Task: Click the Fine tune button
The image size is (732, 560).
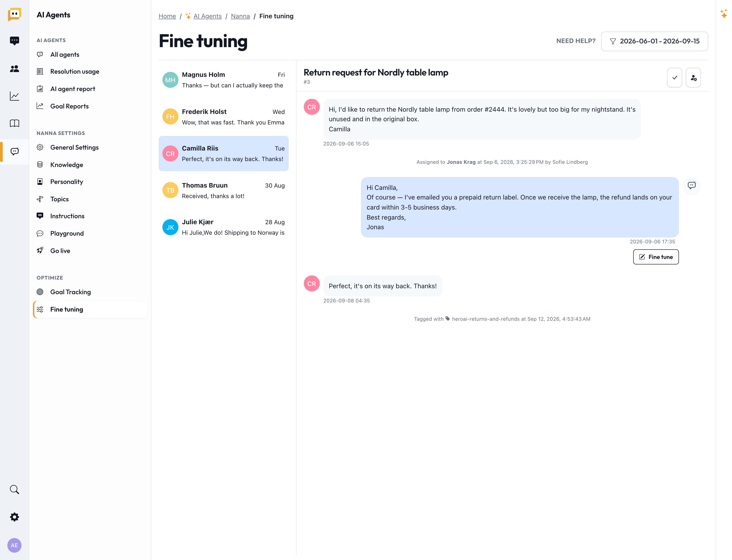Action: click(656, 257)
